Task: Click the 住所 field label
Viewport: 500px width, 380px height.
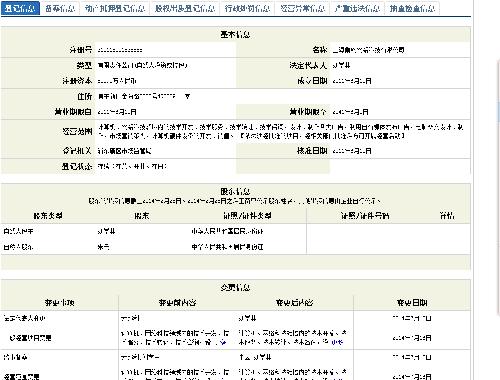Action: pyautogui.click(x=85, y=96)
